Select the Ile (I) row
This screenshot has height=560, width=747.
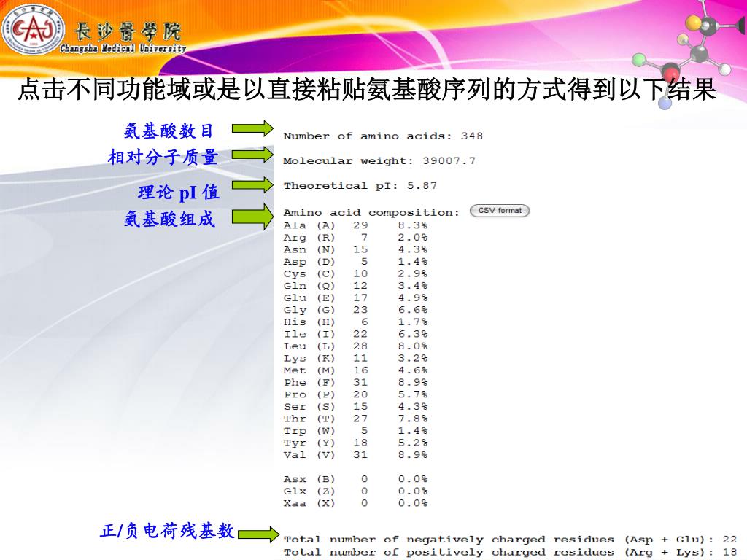pyautogui.click(x=355, y=334)
